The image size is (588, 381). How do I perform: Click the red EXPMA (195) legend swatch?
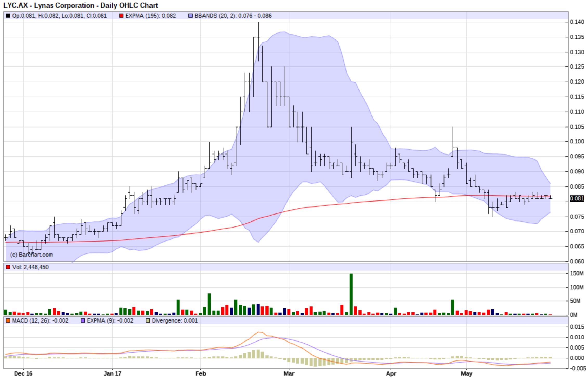(x=121, y=16)
